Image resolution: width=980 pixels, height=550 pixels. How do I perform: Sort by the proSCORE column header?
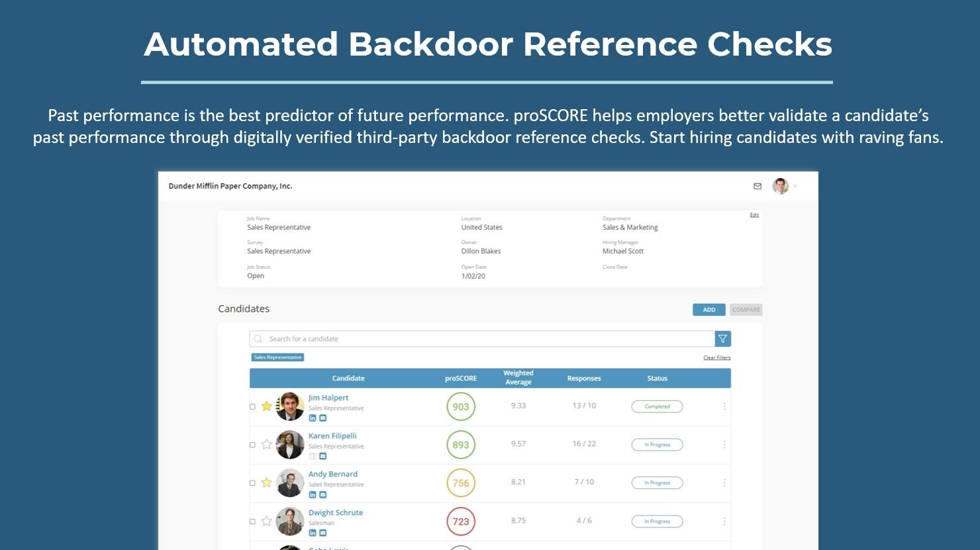pyautogui.click(x=460, y=379)
